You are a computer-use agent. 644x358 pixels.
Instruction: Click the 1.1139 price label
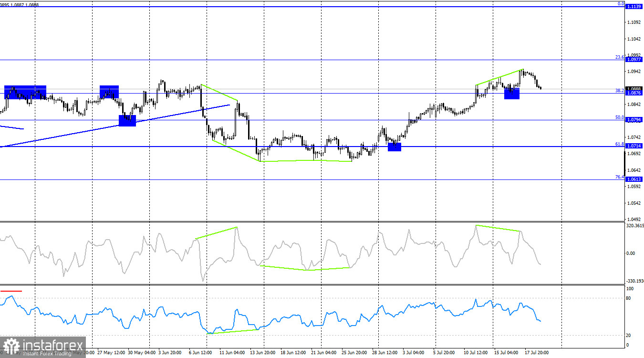click(634, 7)
